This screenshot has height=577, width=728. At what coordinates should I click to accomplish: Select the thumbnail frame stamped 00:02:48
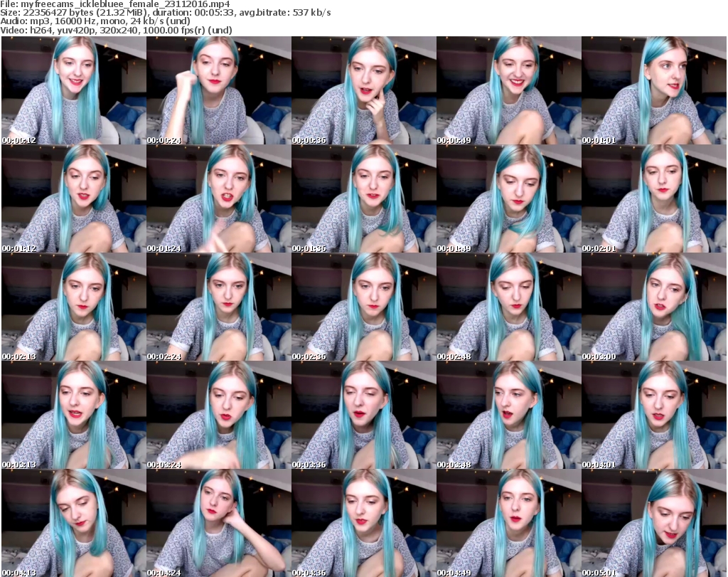[x=509, y=307]
